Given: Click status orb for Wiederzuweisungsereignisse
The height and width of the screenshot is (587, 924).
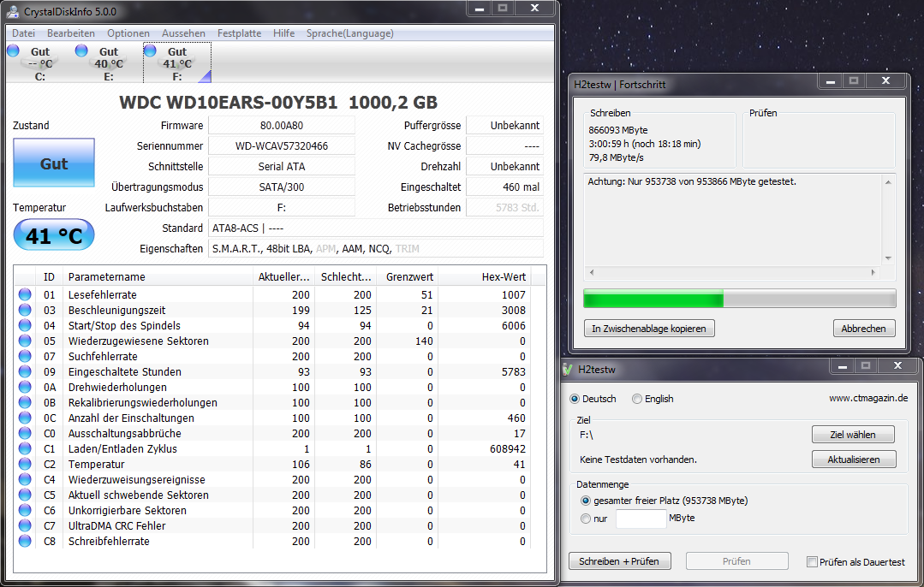Looking at the screenshot, I should click(25, 479).
